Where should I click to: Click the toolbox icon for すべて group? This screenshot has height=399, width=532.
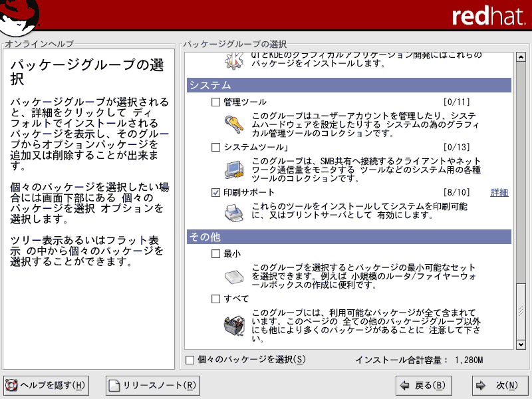[234, 325]
